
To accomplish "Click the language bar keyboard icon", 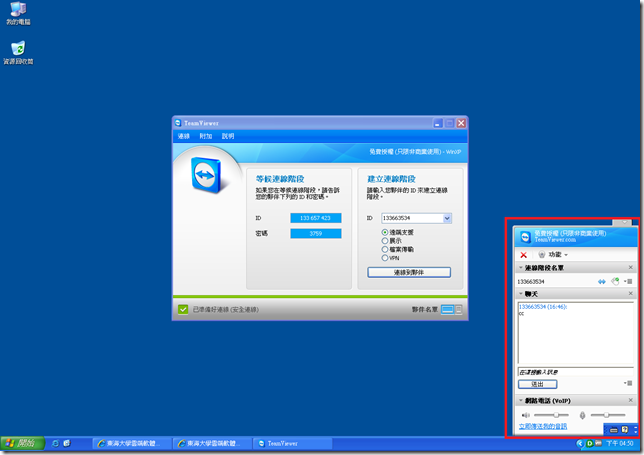I will pyautogui.click(x=614, y=430).
